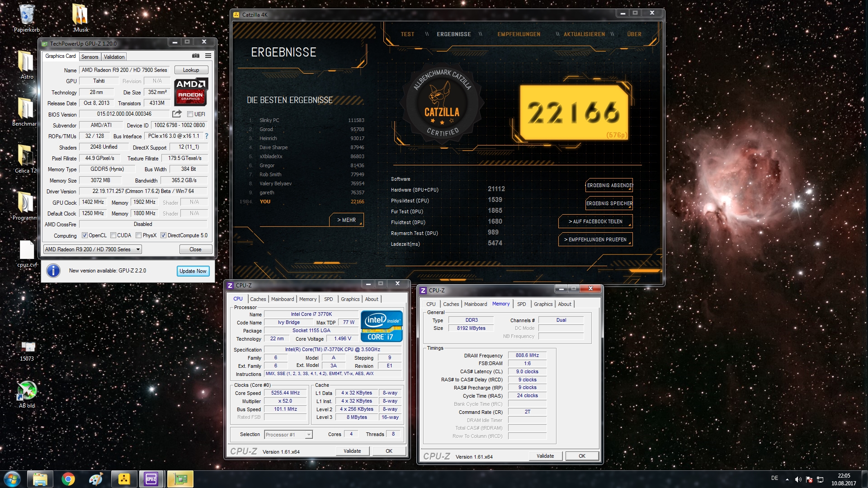
Task: Open the Programme desktop folder
Action: 25,206
